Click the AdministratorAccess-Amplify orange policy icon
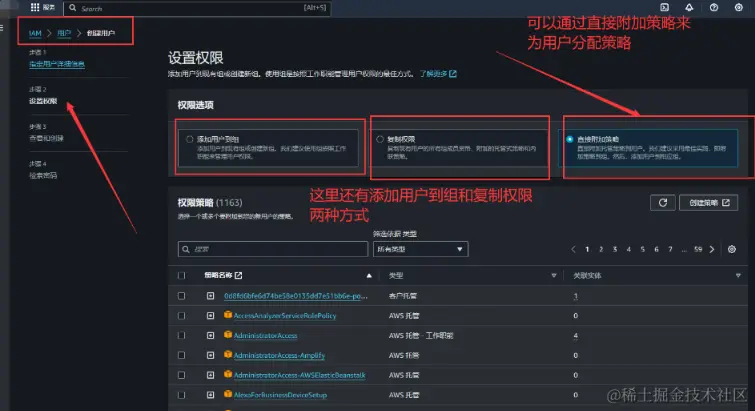The image size is (755, 411). click(x=228, y=355)
